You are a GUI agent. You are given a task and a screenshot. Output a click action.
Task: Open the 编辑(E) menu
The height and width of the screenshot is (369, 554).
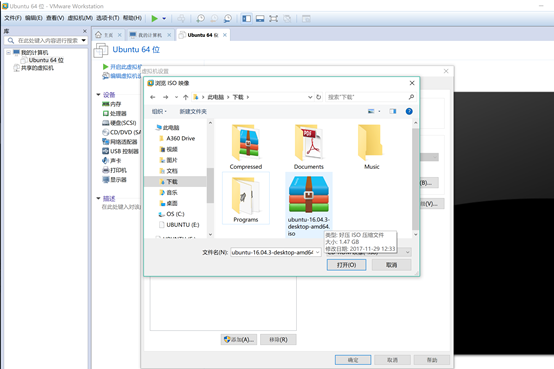34,18
